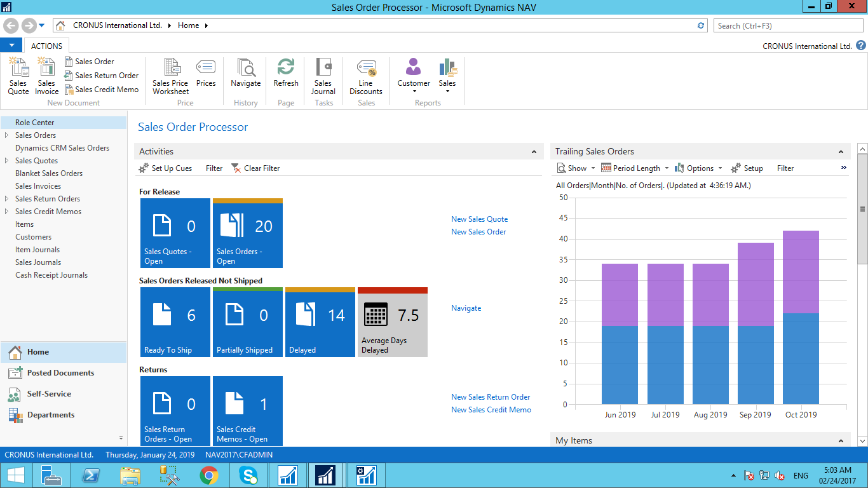Expand the Sales Return Orders node
The width and height of the screenshot is (868, 488).
6,199
